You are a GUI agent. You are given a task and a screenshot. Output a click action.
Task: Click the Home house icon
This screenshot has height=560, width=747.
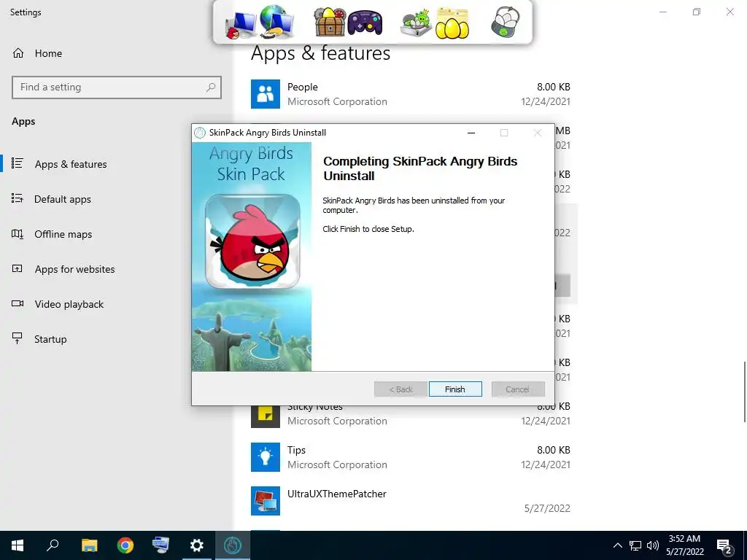(18, 52)
